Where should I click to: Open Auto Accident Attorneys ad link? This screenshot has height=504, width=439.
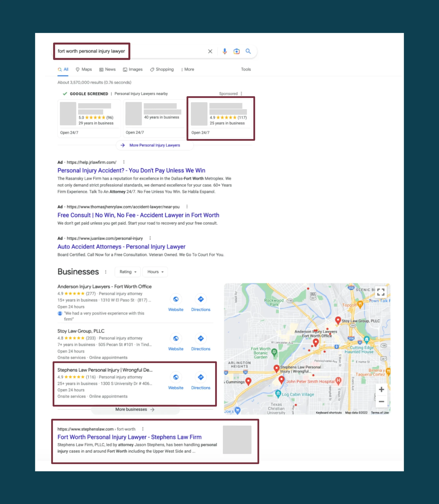[121, 247]
